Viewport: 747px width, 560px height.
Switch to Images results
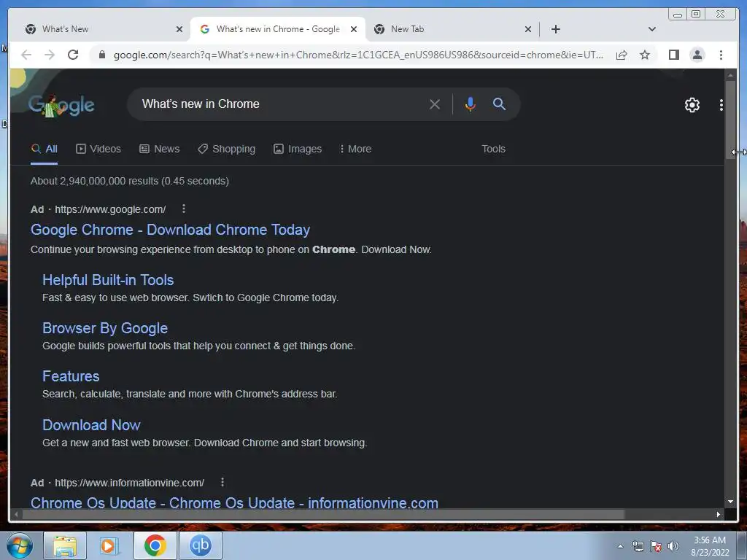298,149
